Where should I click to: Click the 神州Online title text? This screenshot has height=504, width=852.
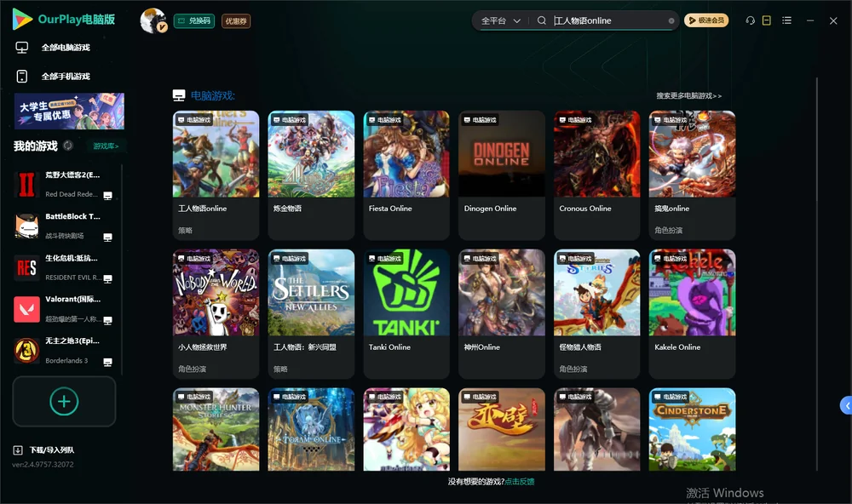click(x=482, y=347)
